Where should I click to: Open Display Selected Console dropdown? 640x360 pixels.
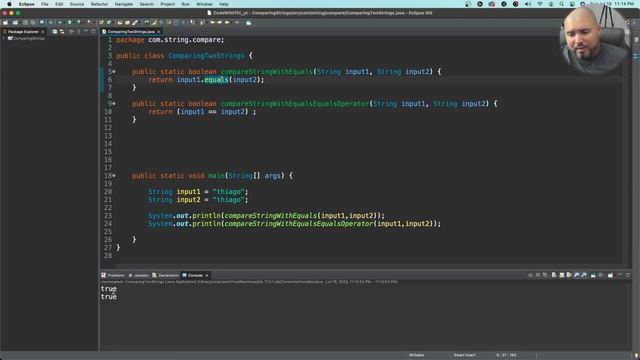click(x=600, y=275)
